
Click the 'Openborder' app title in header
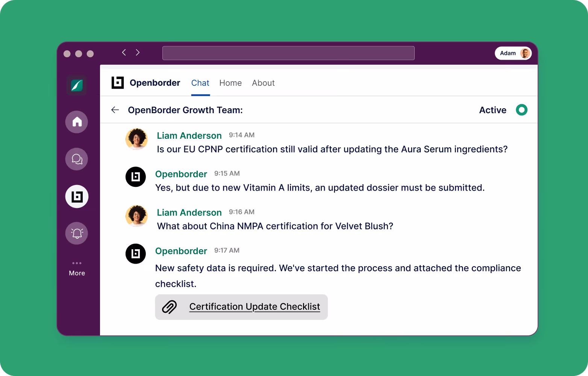(155, 83)
